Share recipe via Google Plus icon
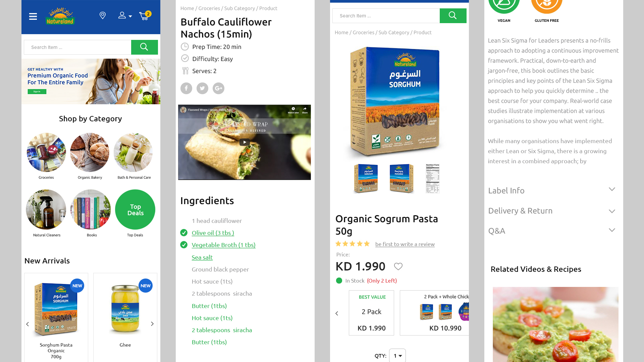This screenshot has width=644, height=362. [x=218, y=88]
